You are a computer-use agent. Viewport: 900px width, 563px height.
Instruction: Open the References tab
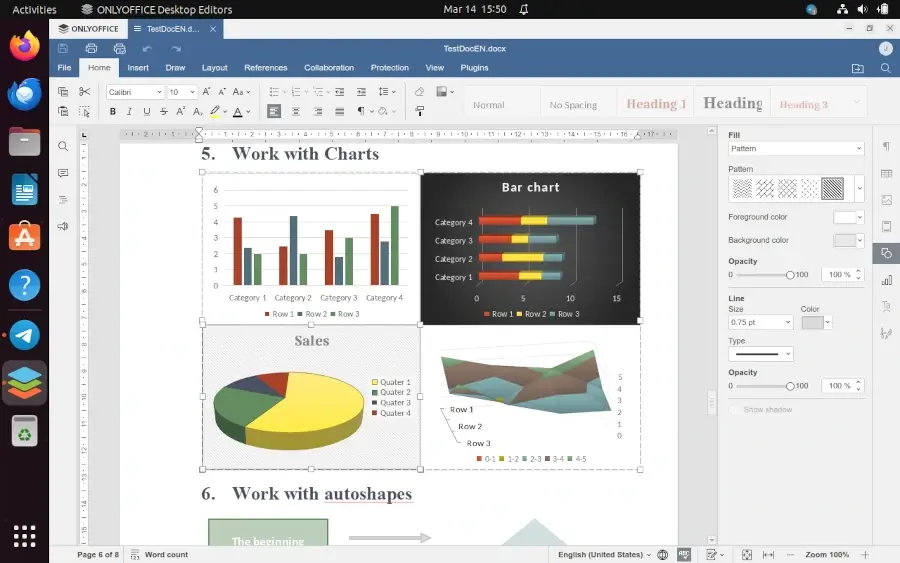point(265,68)
